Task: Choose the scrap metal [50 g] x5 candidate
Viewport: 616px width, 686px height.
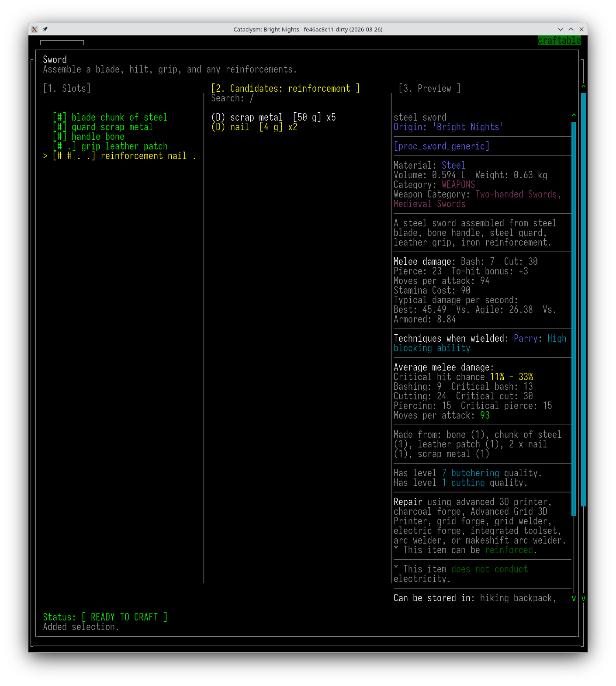Action: click(273, 117)
